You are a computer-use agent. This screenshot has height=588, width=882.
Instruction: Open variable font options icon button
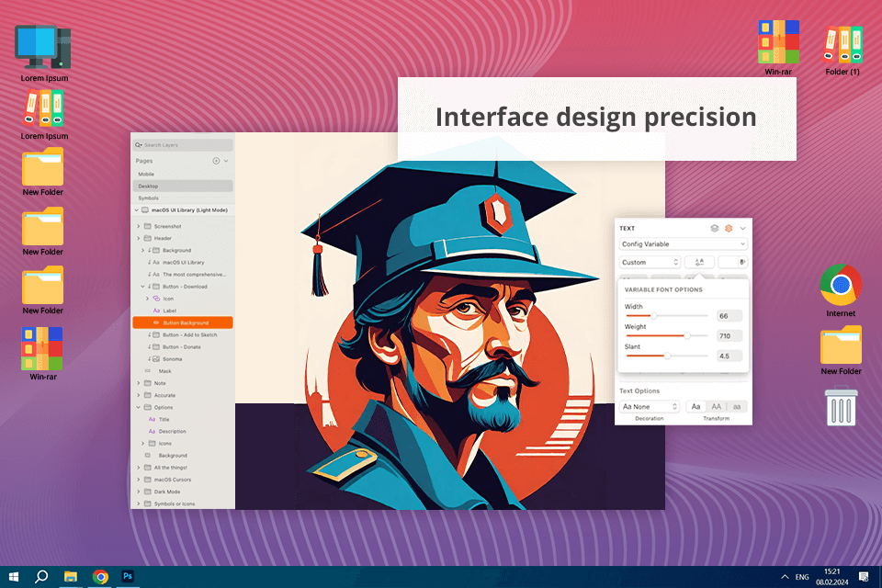point(699,262)
